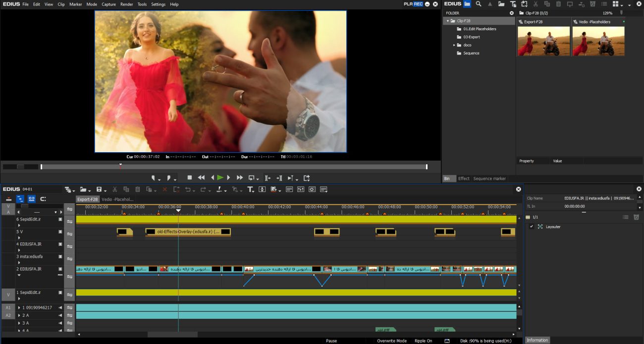Viewport: 644px width, 344px height.
Task: Switch to the Effect tab
Action: coord(464,178)
